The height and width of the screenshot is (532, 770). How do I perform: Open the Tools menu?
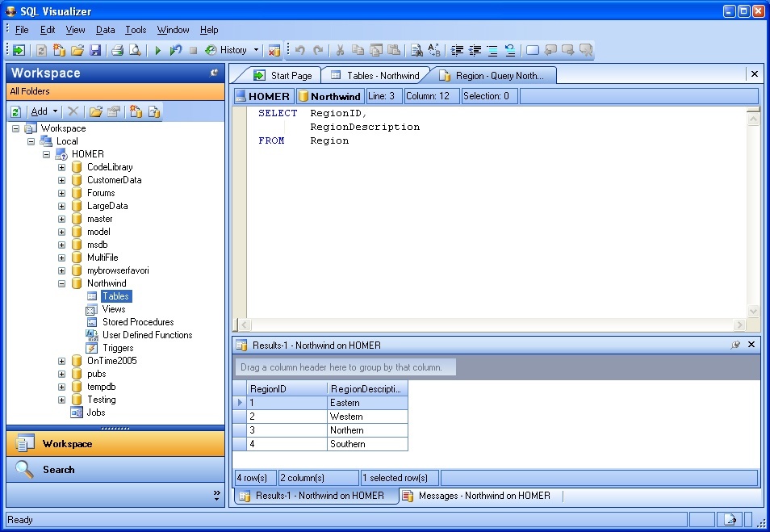pos(136,30)
